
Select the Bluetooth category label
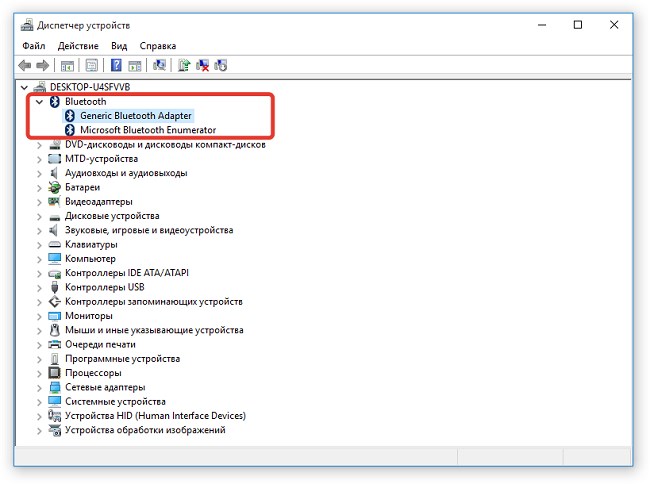85,102
